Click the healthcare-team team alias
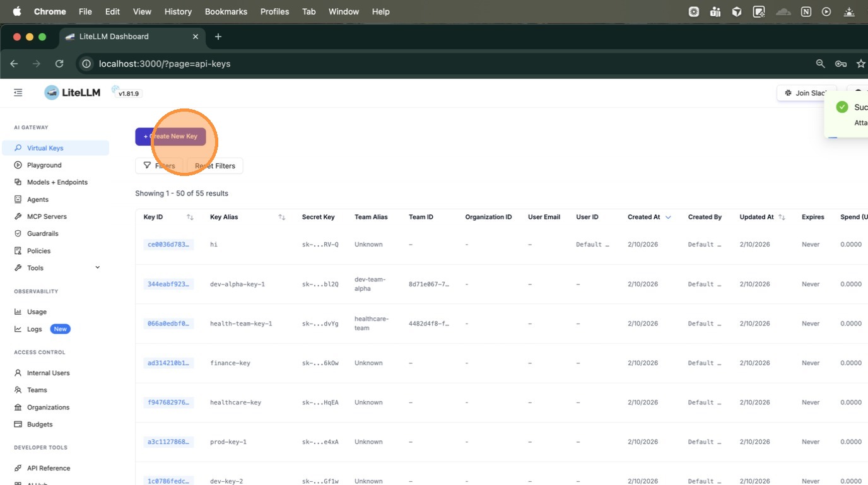The width and height of the screenshot is (868, 485). [x=372, y=324]
